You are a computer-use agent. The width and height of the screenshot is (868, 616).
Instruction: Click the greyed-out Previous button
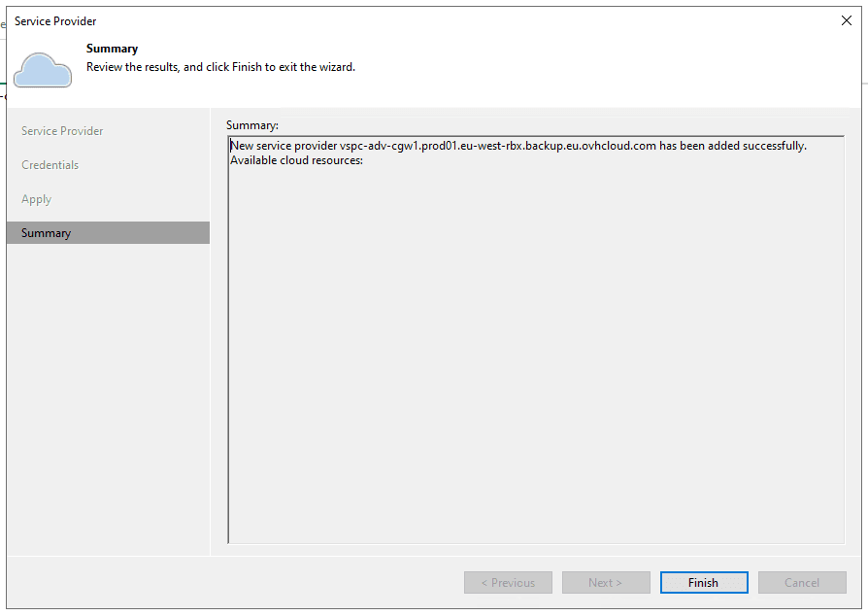point(508,582)
